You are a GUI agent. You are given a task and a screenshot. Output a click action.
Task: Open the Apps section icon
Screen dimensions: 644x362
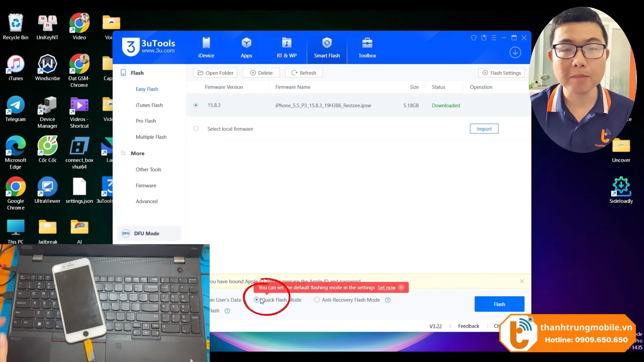(x=246, y=43)
